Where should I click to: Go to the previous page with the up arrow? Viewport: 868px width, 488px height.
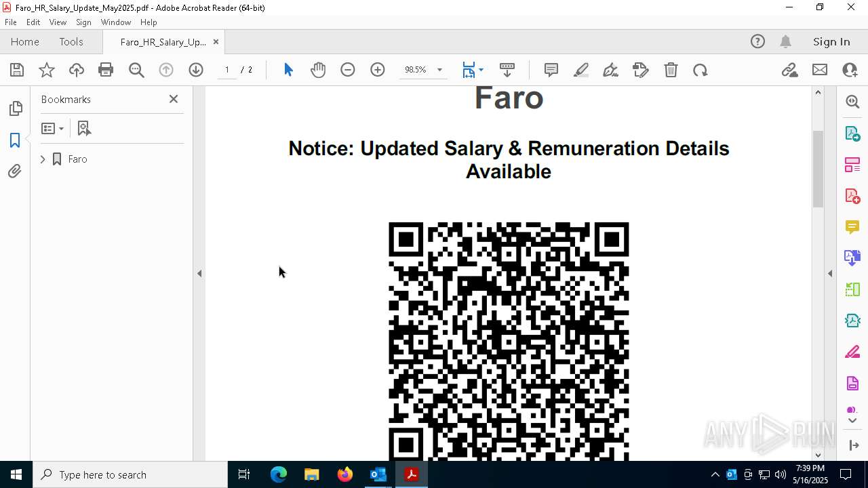coord(166,70)
